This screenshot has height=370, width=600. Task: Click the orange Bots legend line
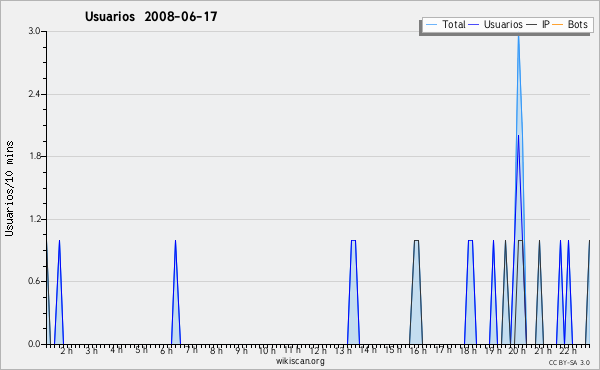point(558,25)
